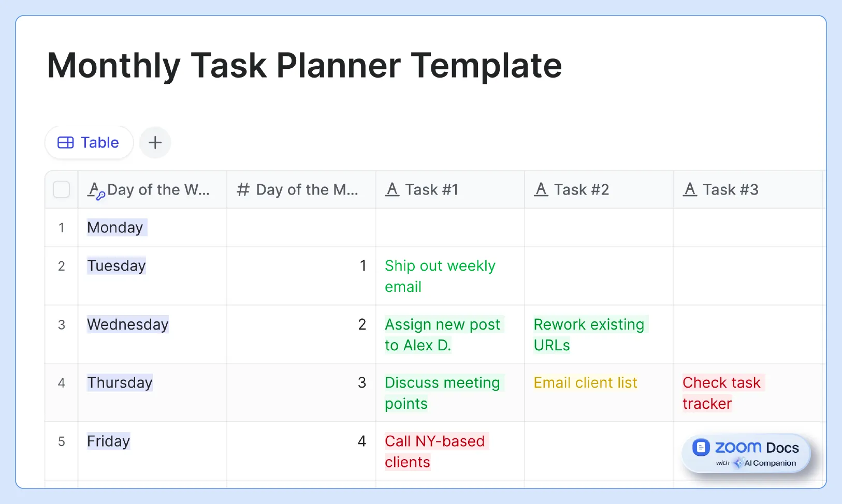Click the Call NY-based clients cell
This screenshot has width=842, height=504.
click(x=435, y=451)
